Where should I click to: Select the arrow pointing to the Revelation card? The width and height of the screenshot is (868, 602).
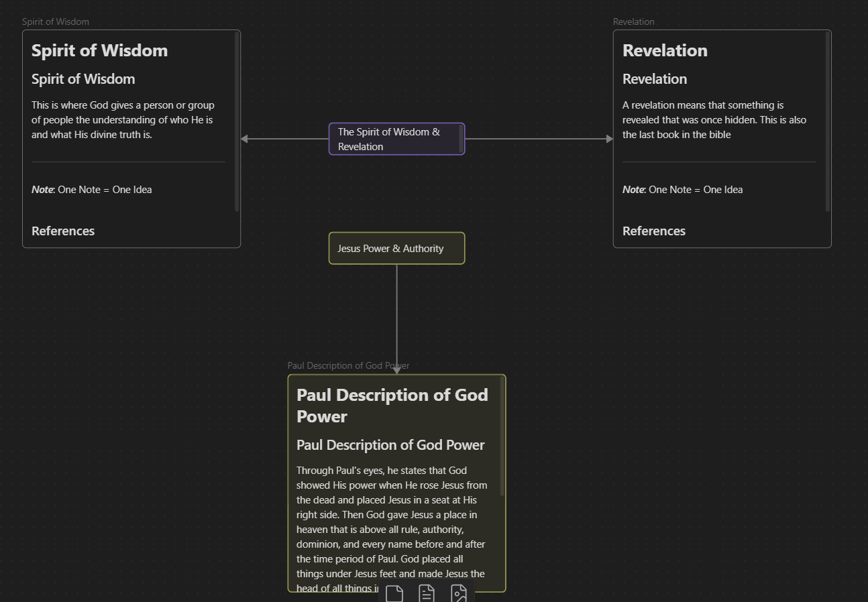coord(537,139)
